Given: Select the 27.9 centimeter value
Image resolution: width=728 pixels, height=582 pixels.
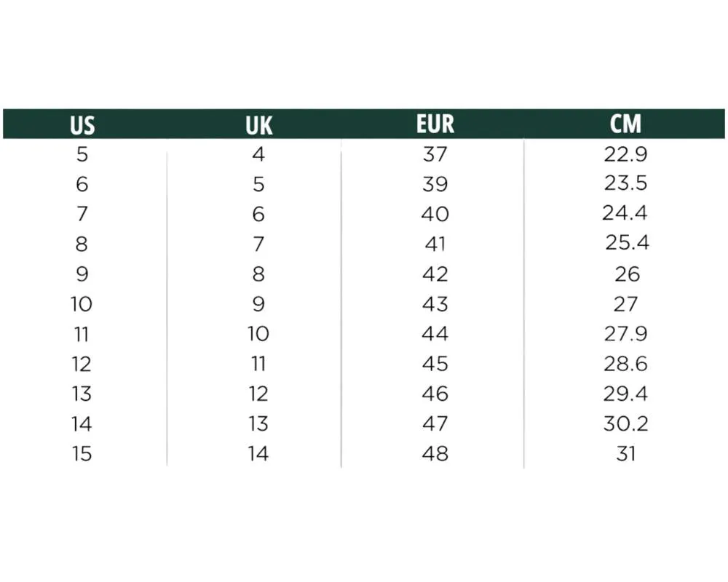Looking at the screenshot, I should pos(625,333).
